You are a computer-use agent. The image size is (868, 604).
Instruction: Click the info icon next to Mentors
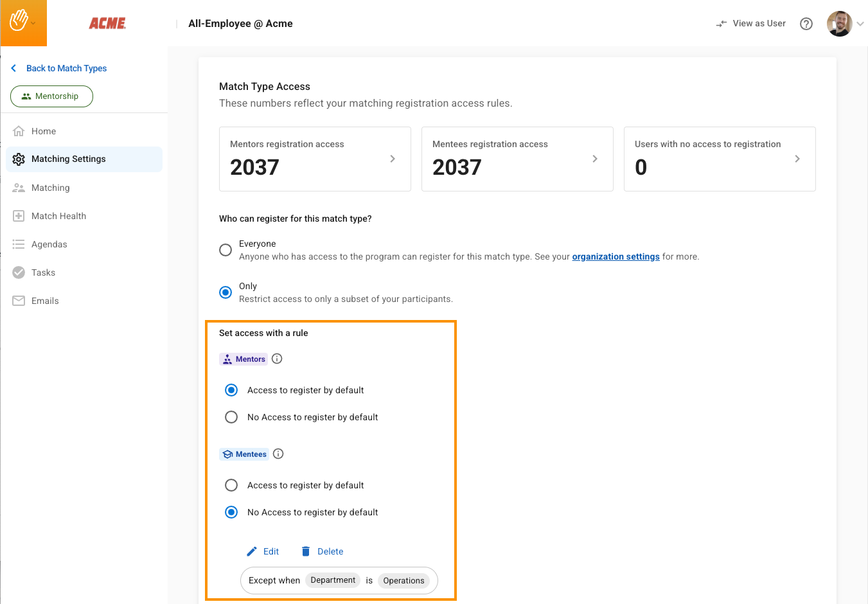(277, 359)
